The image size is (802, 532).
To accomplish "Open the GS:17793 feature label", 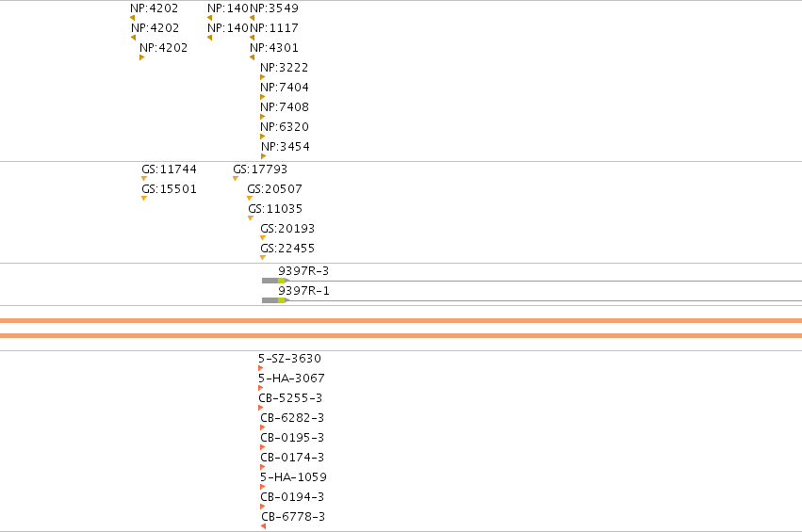I will [260, 169].
